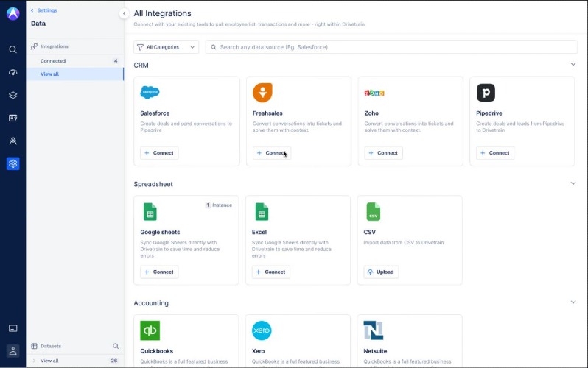Select Connected under Integrations

coord(75,61)
